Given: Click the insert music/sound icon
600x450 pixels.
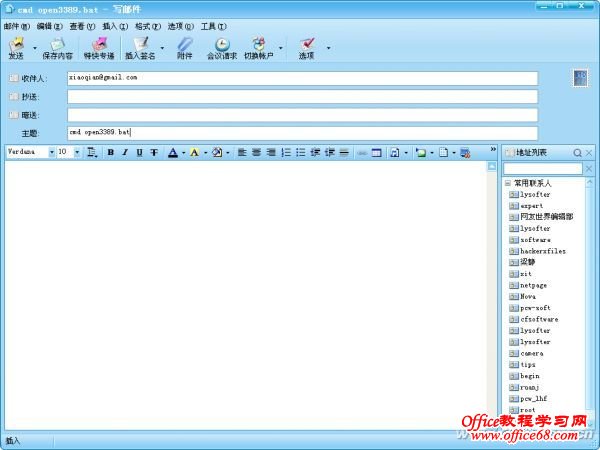Looking at the screenshot, I should (395, 153).
